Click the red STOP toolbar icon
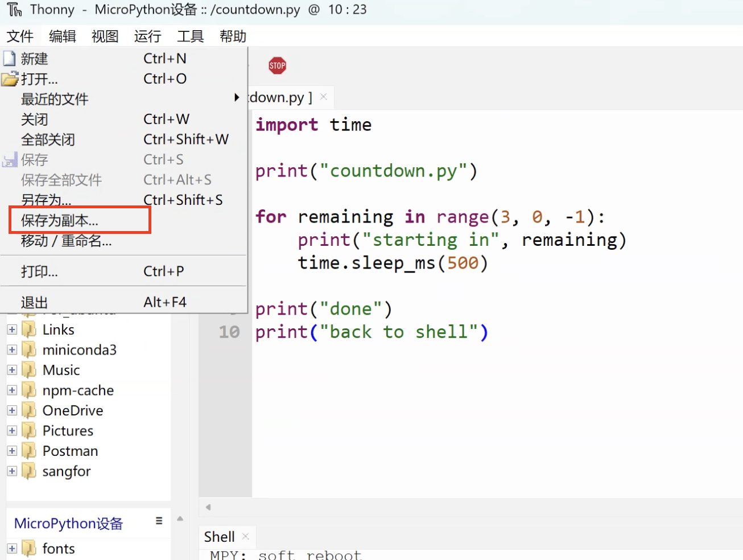The image size is (743, 560). pyautogui.click(x=277, y=65)
